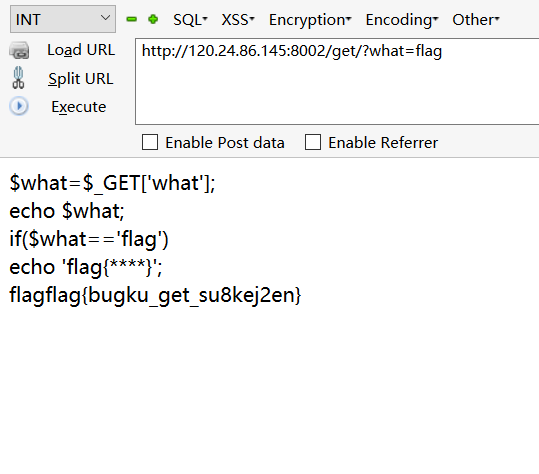Click the Split URL scissors icon
The width and height of the screenshot is (539, 474).
[18, 78]
